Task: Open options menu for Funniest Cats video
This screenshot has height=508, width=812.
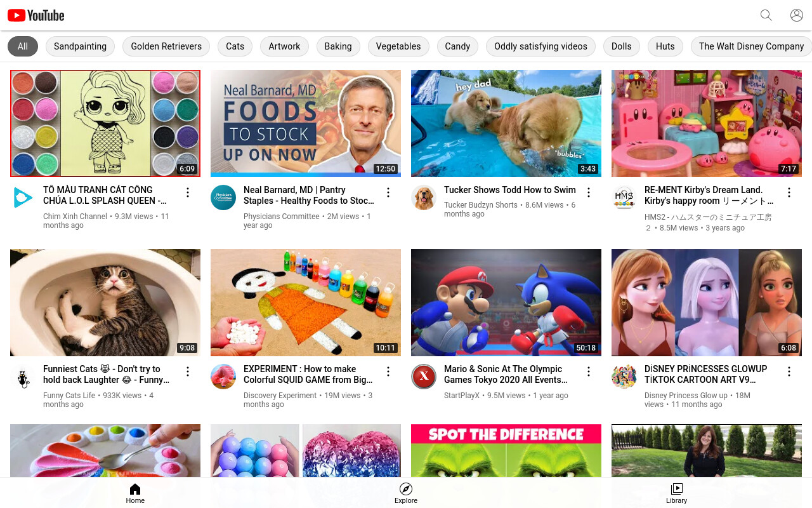Action: click(x=188, y=371)
